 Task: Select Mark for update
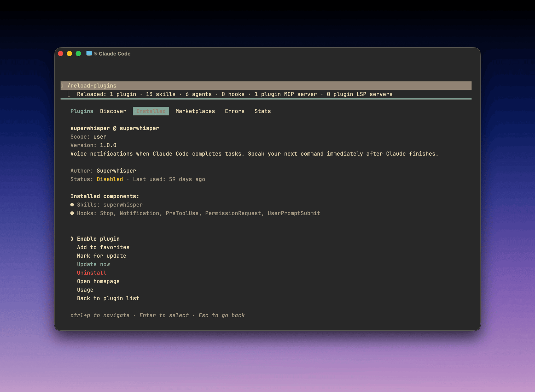click(x=101, y=256)
